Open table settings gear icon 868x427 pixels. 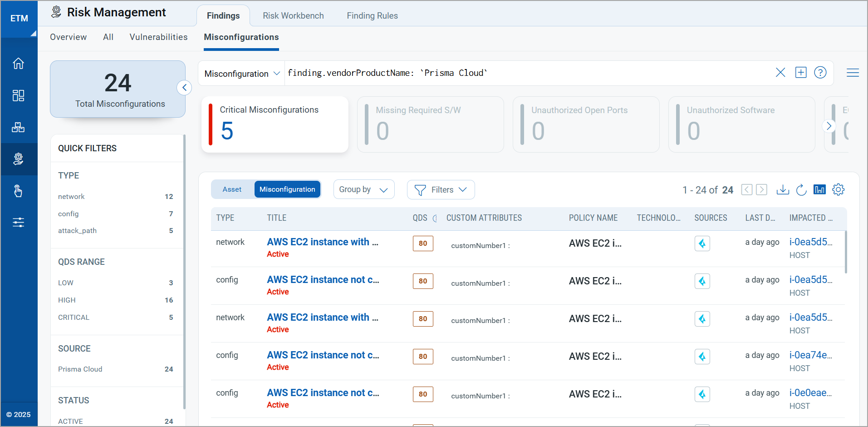click(x=838, y=190)
